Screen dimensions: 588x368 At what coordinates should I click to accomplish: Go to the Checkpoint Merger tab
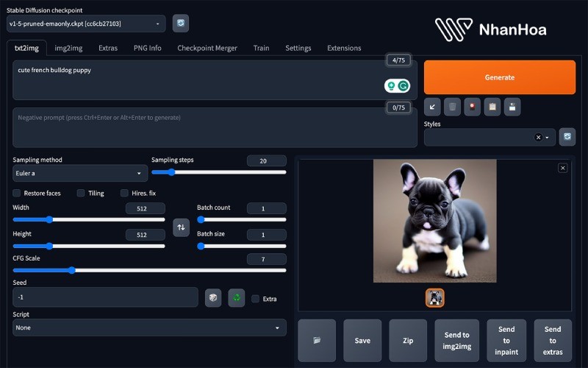207,48
